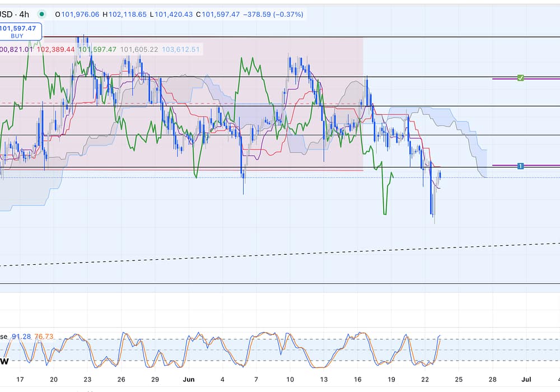Click the Jul label on time axis
Image resolution: width=560 pixels, height=392 pixels.
(527, 379)
